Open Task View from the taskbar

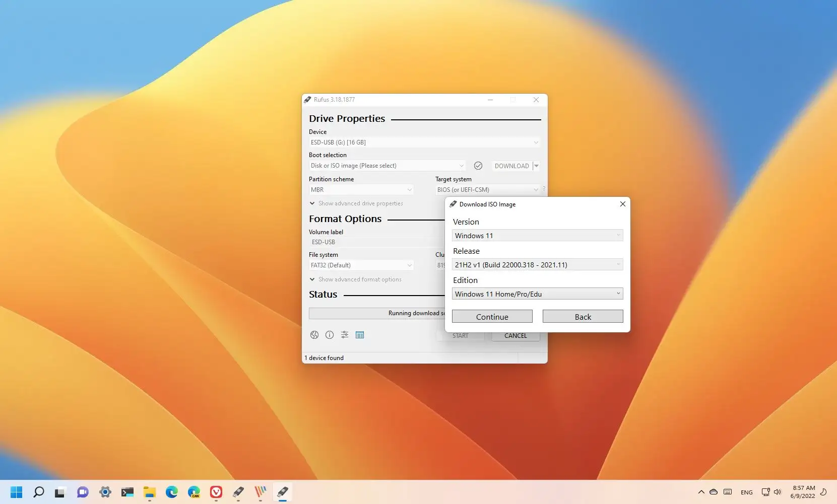pyautogui.click(x=60, y=492)
